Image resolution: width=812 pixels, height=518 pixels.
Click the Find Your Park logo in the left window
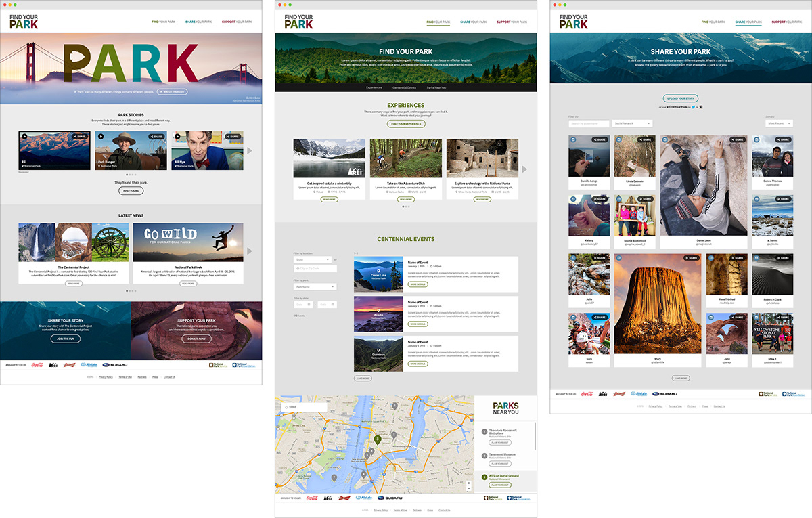24,22
